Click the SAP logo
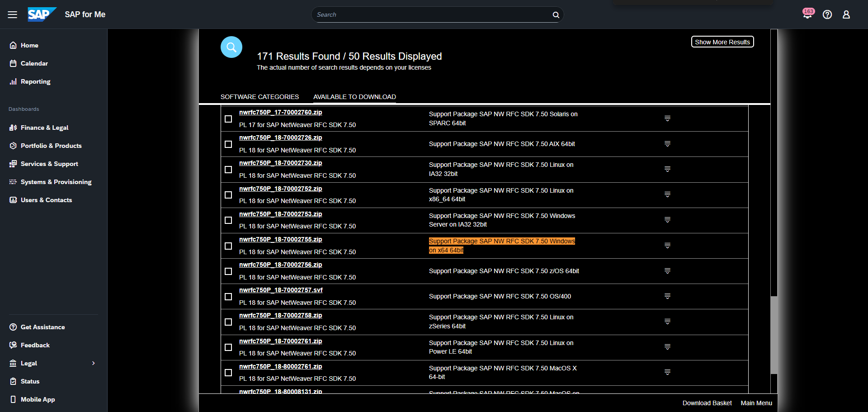The height and width of the screenshot is (412, 868). (42, 14)
